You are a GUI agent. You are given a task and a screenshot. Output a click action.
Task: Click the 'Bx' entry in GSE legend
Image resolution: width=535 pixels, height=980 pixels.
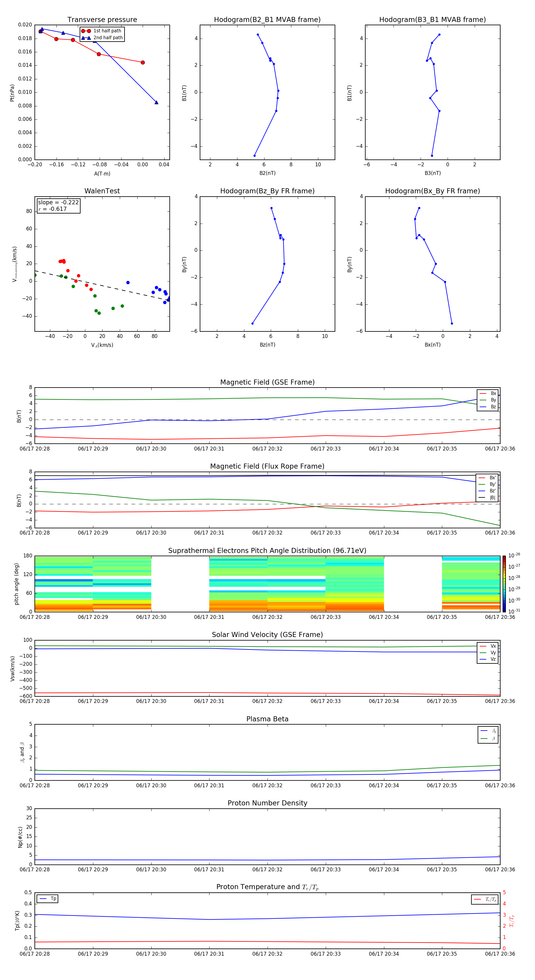(488, 393)
